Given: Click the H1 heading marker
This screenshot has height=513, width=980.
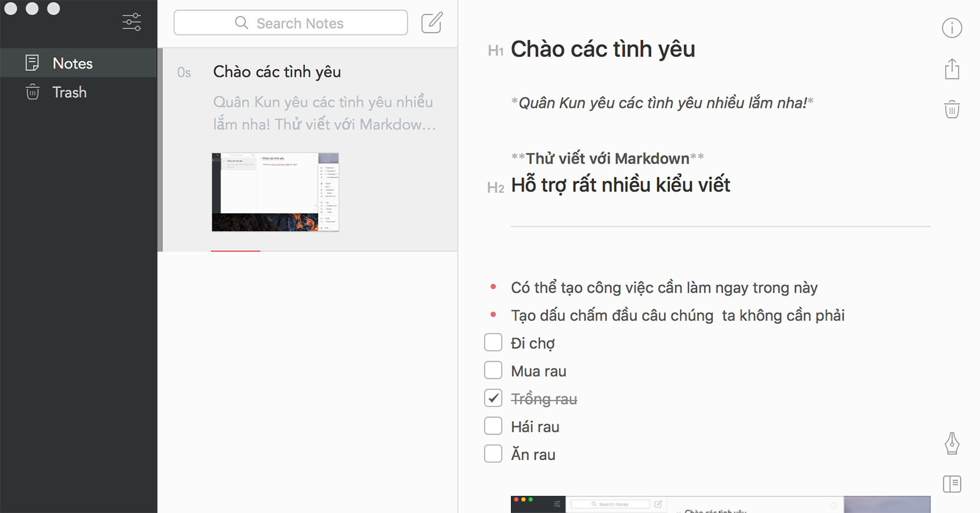Looking at the screenshot, I should (x=496, y=51).
